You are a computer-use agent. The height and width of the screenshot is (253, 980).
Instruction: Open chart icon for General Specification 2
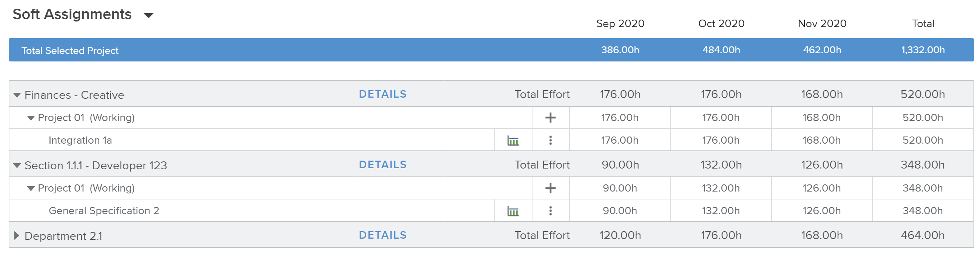click(x=513, y=211)
